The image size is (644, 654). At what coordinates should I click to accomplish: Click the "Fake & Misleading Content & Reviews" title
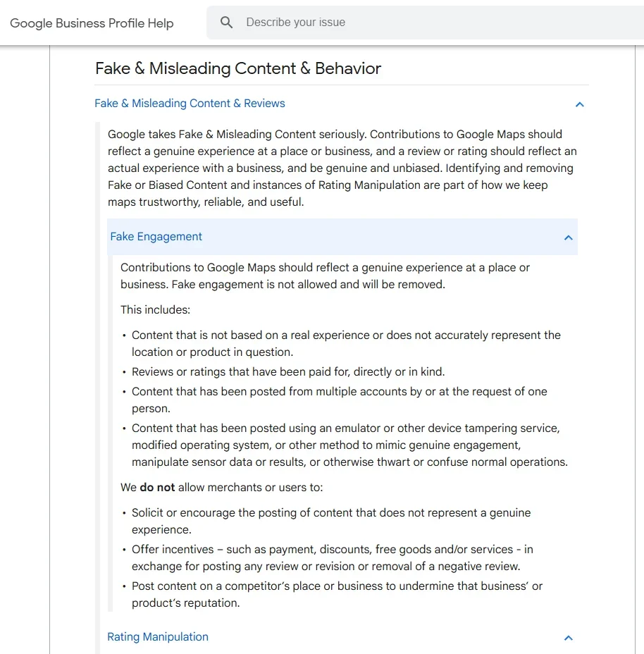(x=190, y=104)
